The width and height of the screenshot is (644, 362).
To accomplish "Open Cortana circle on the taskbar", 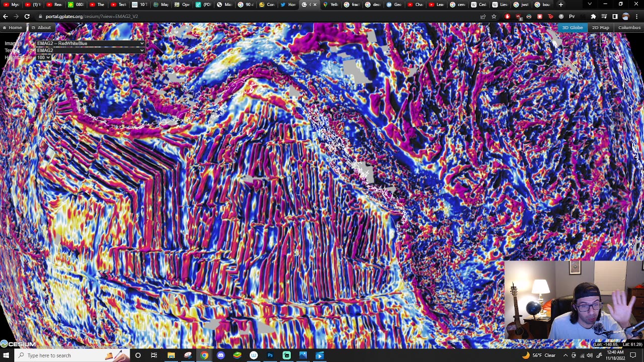I will (138, 355).
